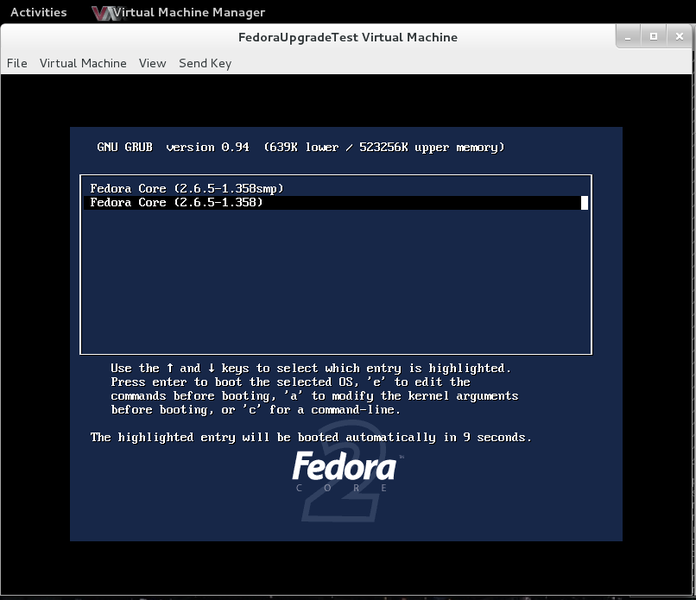Open the Virtual Machine Manager application menu label
The image size is (696, 600).
188,13
